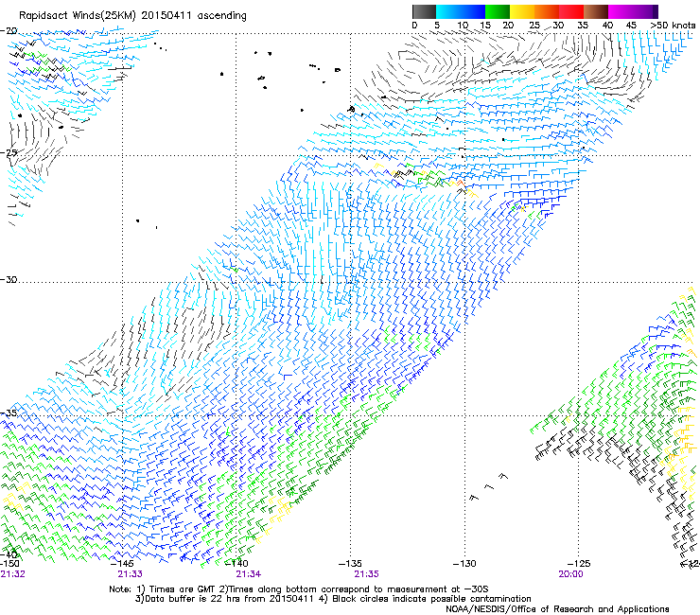Click the "-30" latitude label
This screenshot has height=615, width=700.
(9, 279)
